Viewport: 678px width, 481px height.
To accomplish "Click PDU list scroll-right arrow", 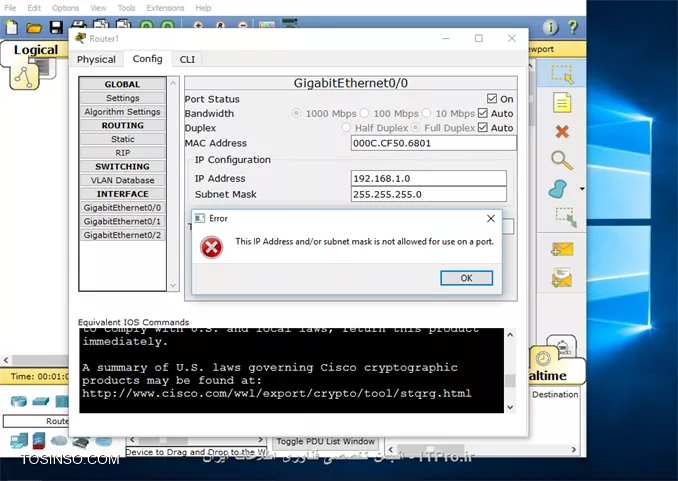I will (x=574, y=449).
